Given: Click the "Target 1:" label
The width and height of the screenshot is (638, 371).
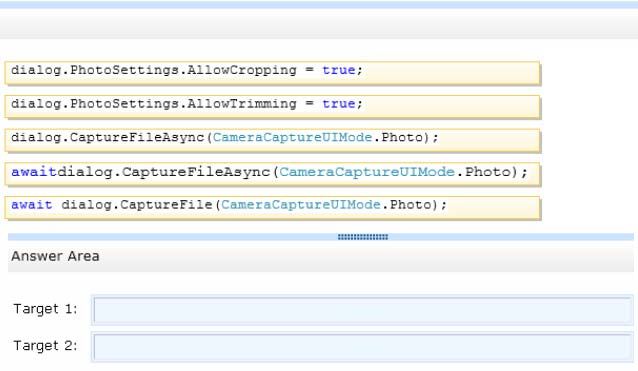Looking at the screenshot, I should [45, 309].
